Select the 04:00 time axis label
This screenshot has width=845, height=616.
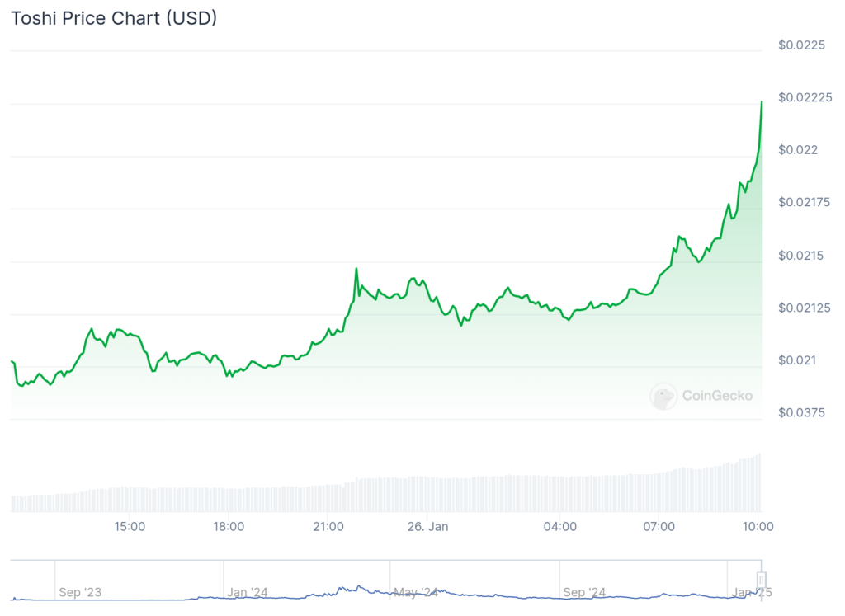tap(559, 526)
